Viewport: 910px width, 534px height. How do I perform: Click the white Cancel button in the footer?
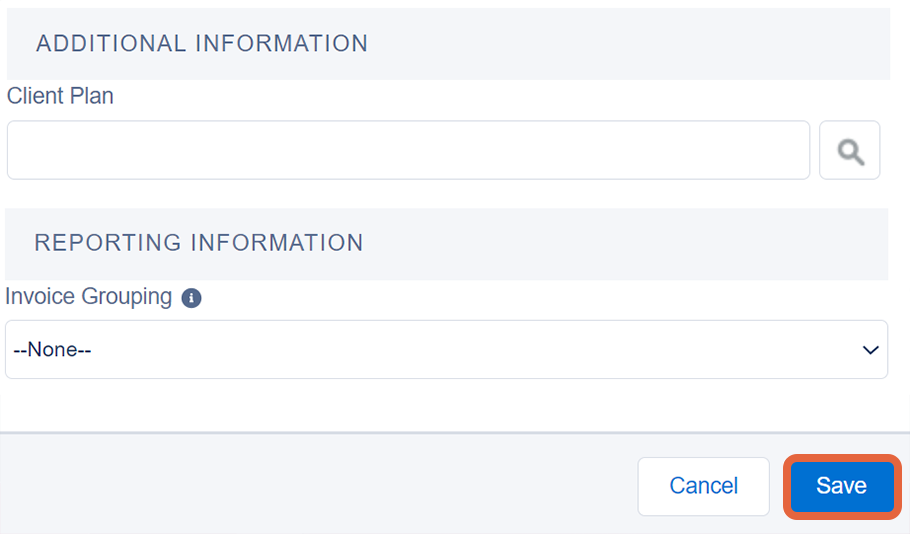click(x=703, y=486)
